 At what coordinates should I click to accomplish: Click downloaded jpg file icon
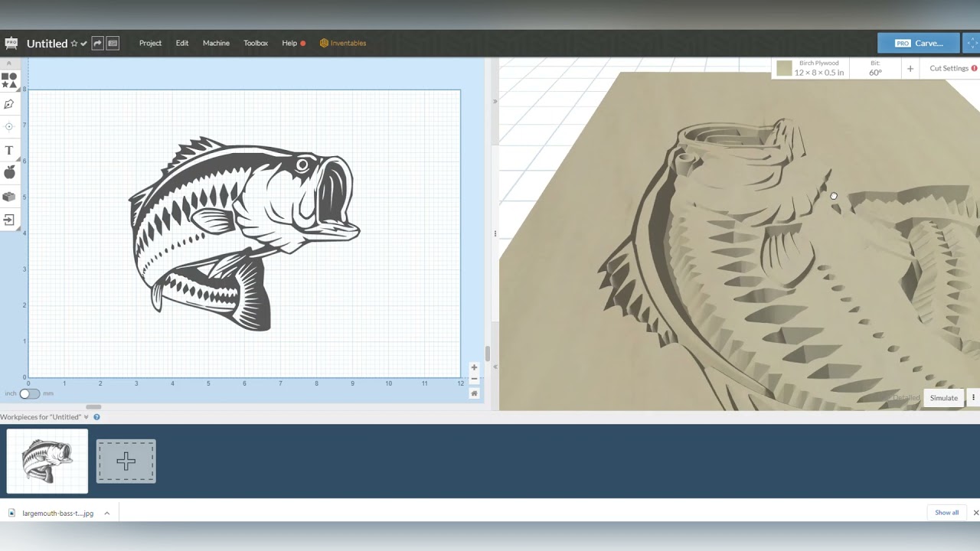point(12,513)
